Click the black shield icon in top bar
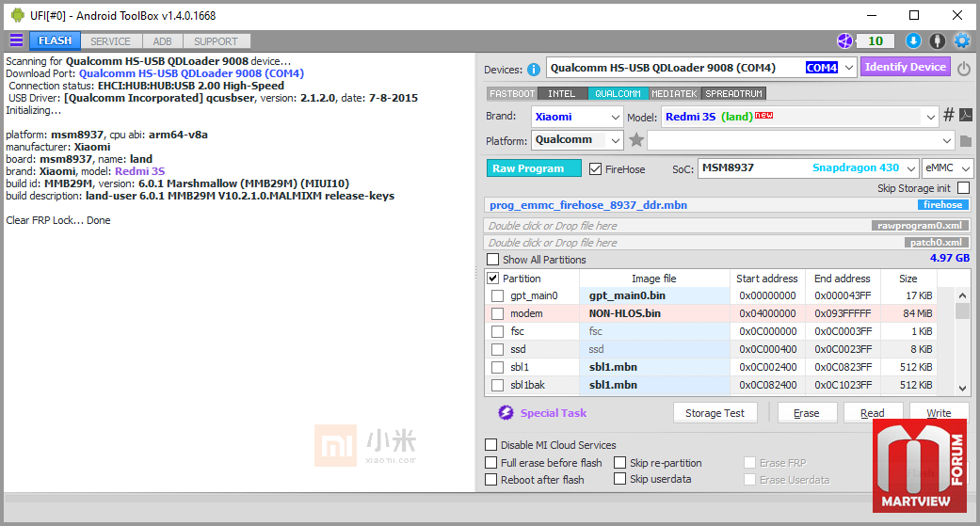Screen dimensions: 980x526 pos(937,40)
